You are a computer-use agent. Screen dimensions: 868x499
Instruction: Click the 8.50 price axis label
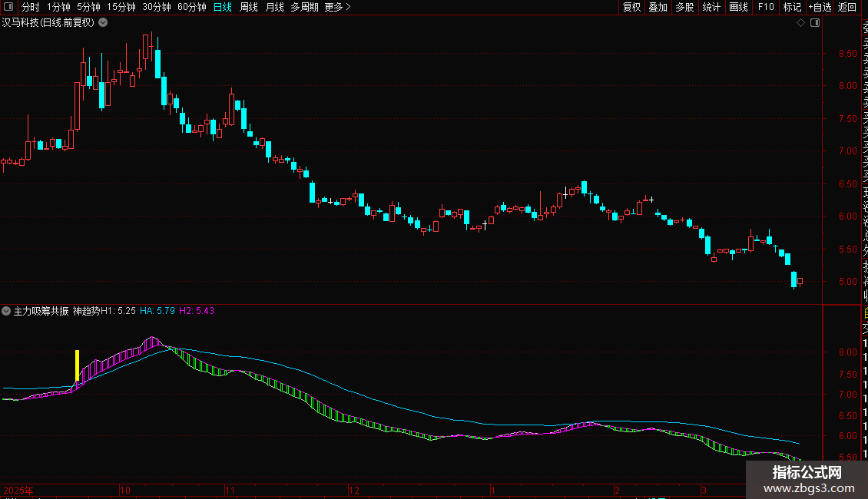[847, 54]
